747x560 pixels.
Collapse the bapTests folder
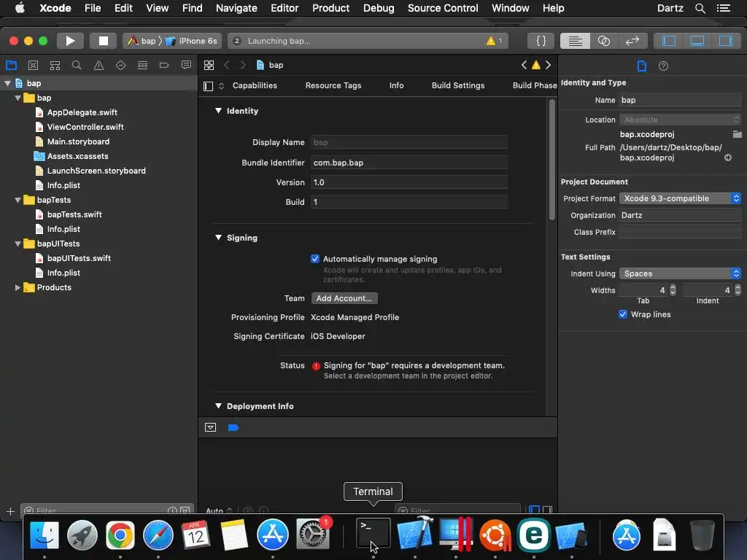[18, 201]
